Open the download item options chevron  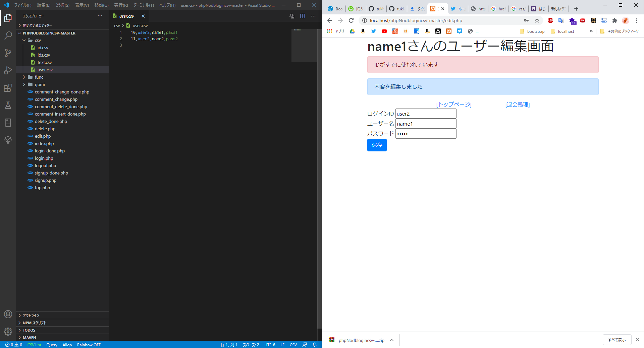pos(391,340)
